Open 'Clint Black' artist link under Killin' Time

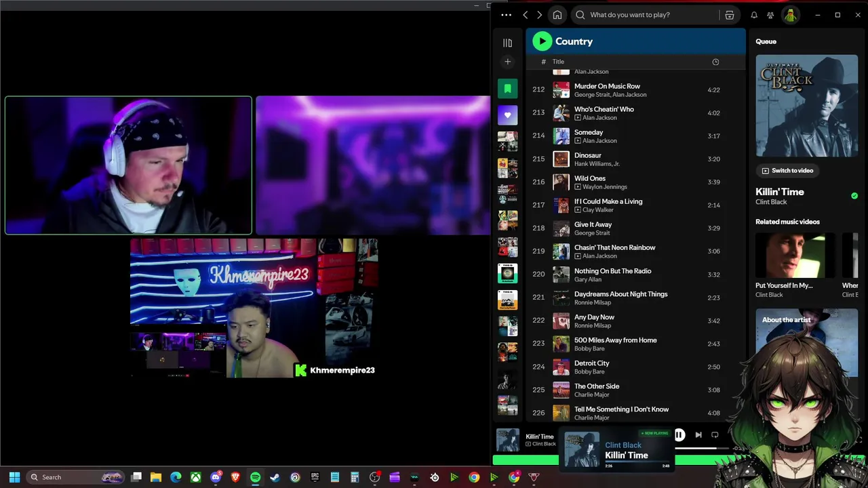771,202
